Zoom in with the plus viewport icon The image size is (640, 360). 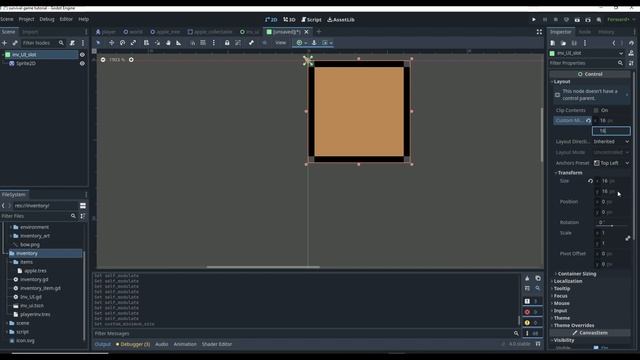[131, 60]
